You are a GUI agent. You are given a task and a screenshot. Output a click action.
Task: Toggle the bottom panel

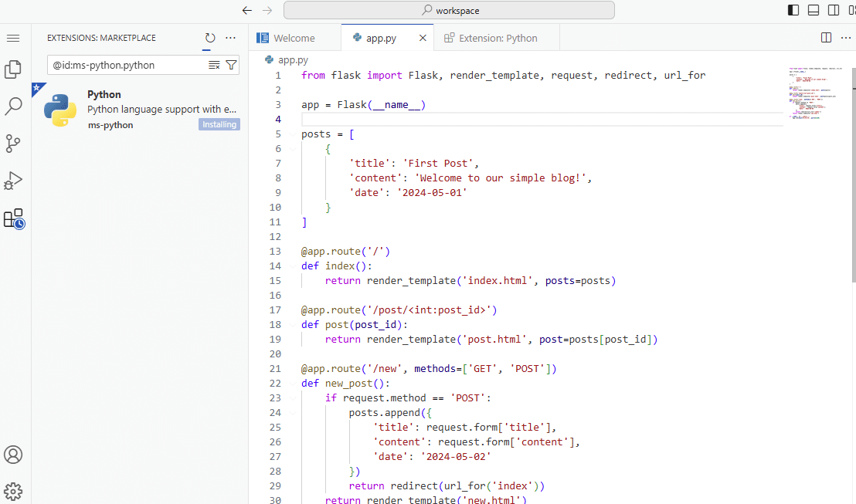coord(814,10)
